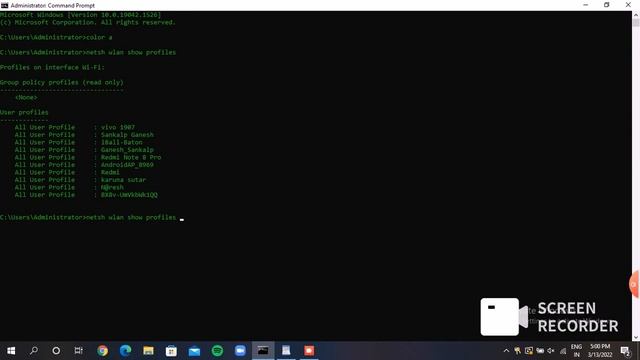
Task: Open Task View on taskbar
Action: click(x=78, y=351)
